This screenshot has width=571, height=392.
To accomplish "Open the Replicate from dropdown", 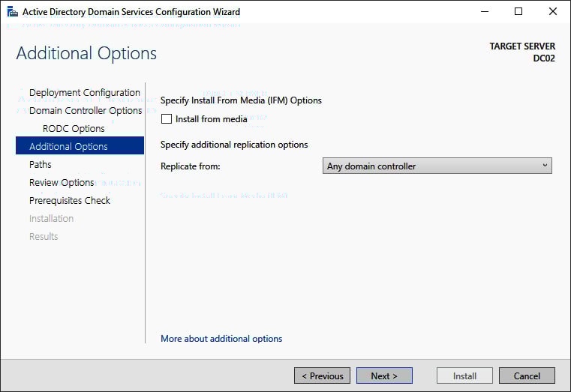I will (x=437, y=166).
